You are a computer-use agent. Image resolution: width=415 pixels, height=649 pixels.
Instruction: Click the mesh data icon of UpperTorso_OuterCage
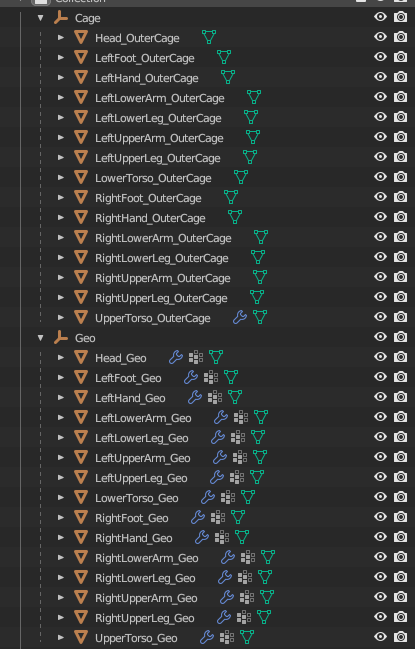pos(260,317)
